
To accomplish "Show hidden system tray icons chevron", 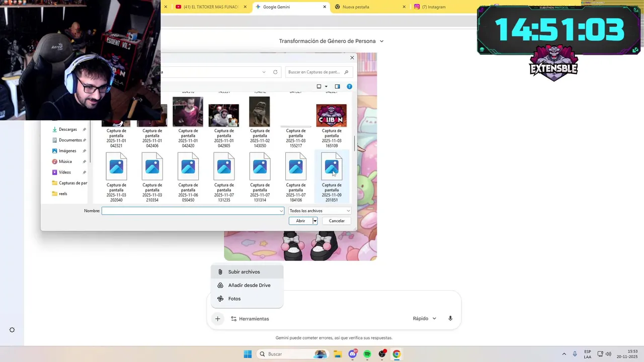I will [x=564, y=354].
